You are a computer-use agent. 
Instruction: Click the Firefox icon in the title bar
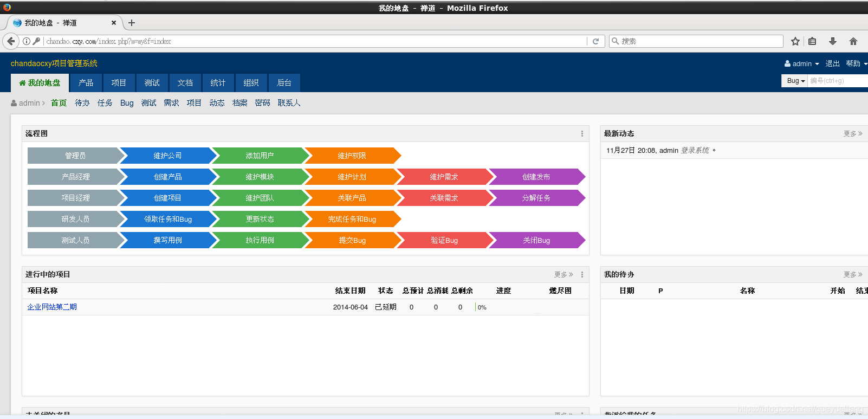7,7
